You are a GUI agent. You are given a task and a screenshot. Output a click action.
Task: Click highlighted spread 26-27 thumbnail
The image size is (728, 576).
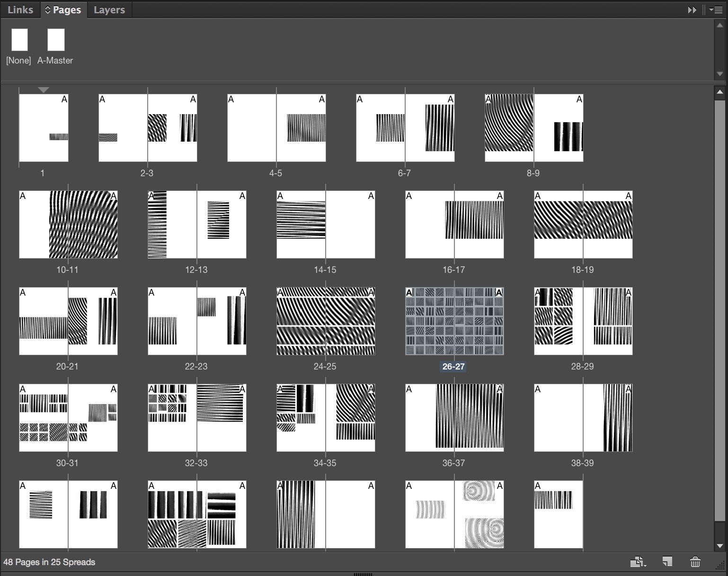pyautogui.click(x=454, y=321)
